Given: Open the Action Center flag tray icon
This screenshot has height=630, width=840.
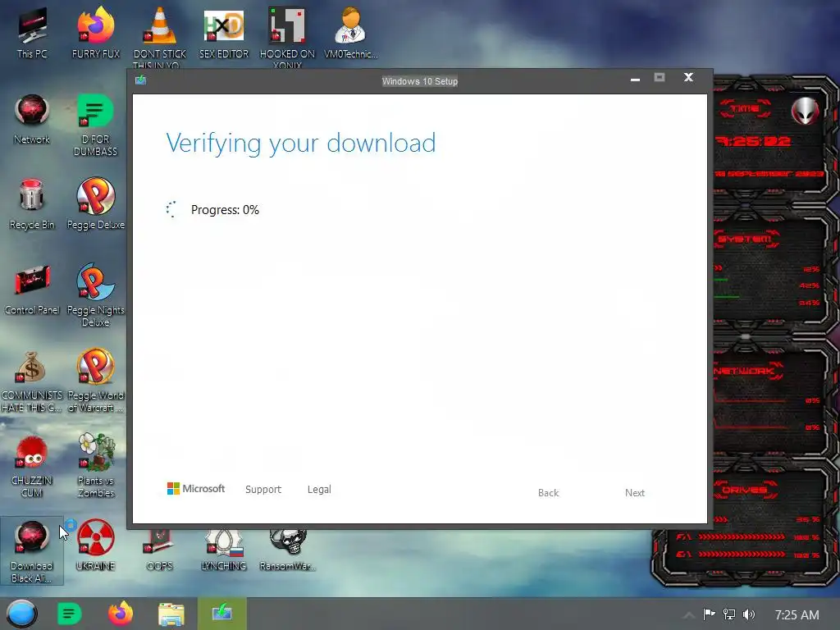Looking at the screenshot, I should [709, 614].
